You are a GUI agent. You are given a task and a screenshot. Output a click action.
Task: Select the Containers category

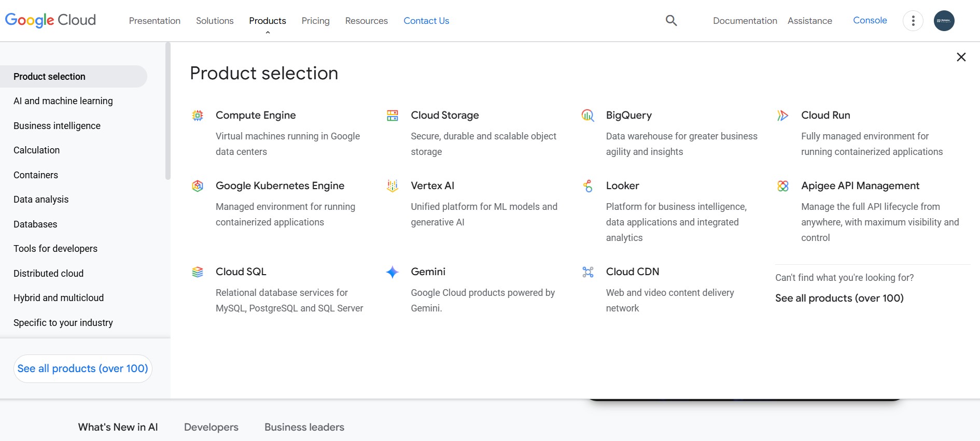click(x=36, y=175)
